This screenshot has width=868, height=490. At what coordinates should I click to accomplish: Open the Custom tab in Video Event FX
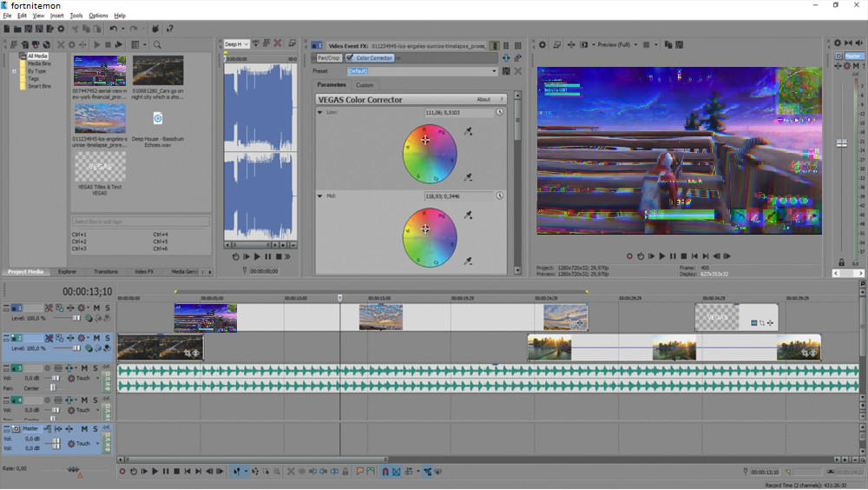tap(365, 85)
